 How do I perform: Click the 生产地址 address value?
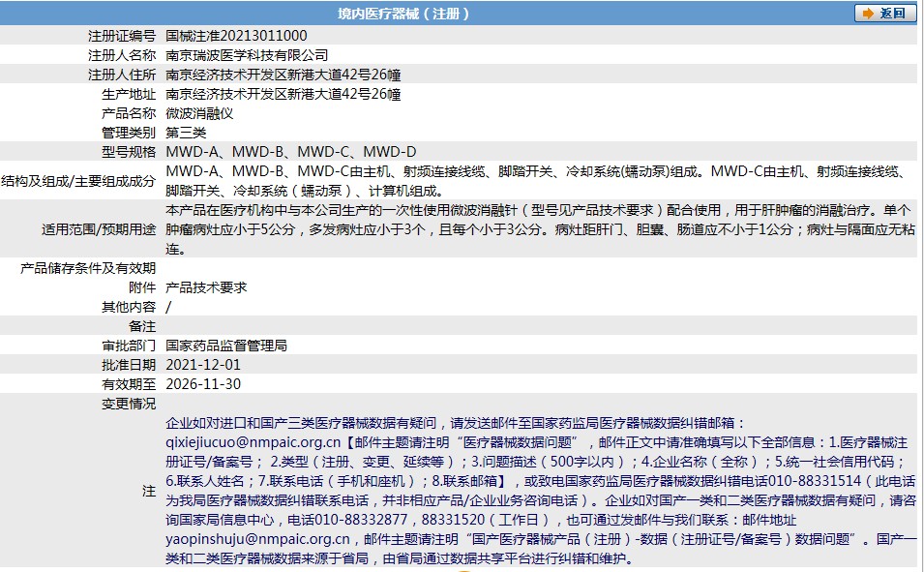pos(283,94)
